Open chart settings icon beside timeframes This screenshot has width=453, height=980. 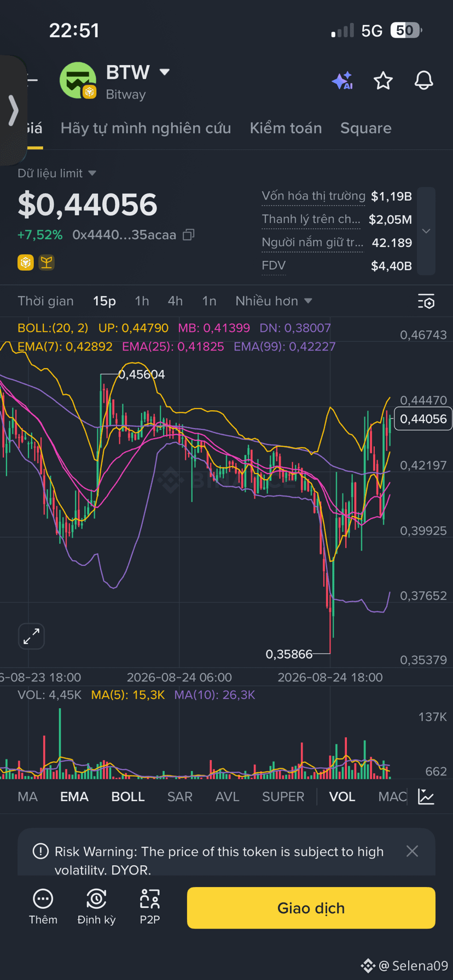426,301
